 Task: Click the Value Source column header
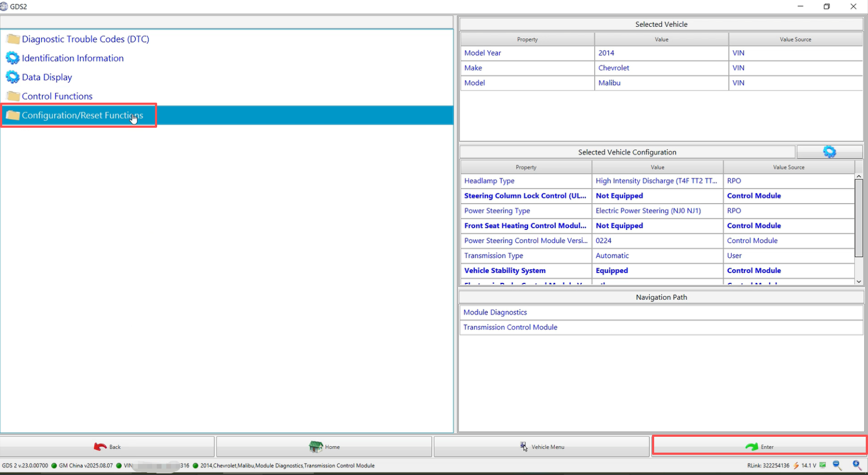click(x=795, y=39)
